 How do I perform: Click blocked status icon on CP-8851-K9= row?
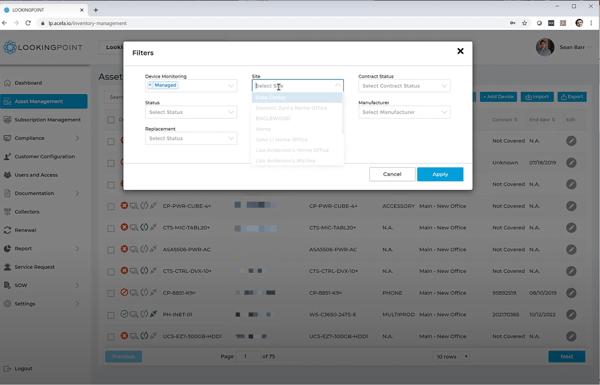[x=124, y=292]
